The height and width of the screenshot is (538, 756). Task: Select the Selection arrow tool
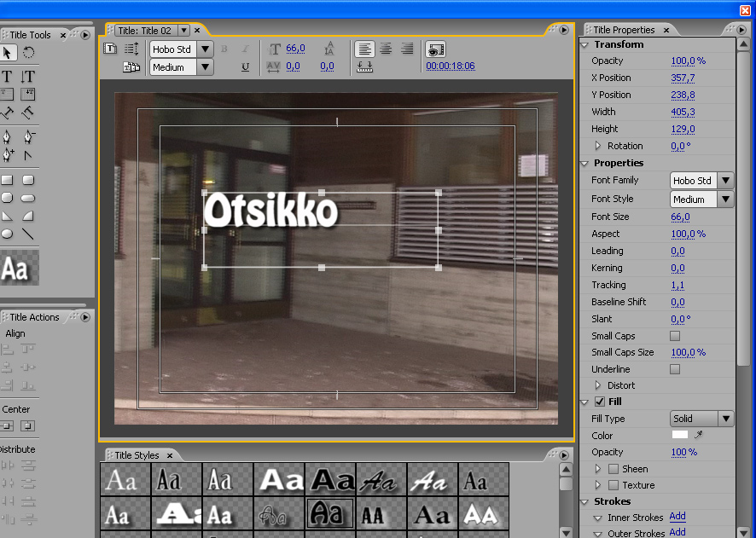pos(7,53)
